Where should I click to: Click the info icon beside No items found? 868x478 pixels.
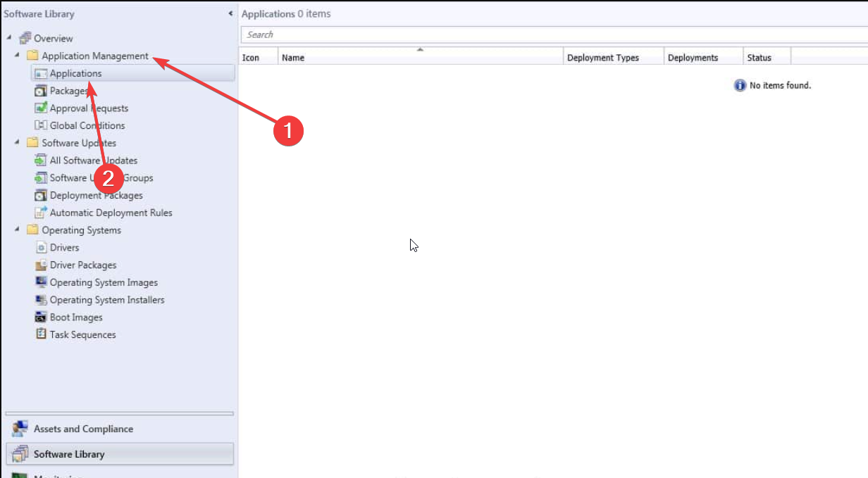coord(740,85)
